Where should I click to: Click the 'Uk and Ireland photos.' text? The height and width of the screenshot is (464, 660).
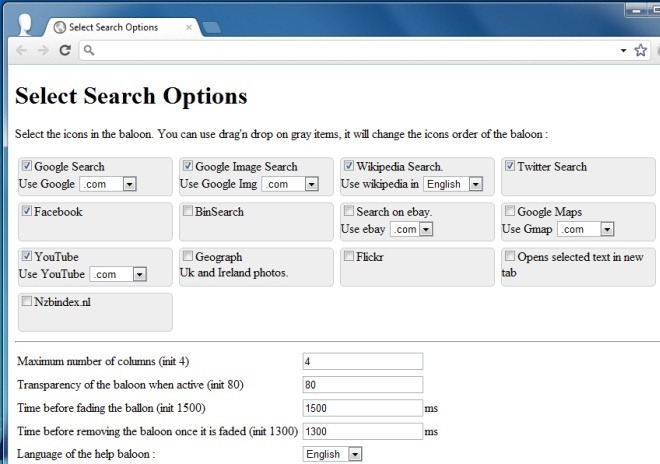[x=234, y=273]
